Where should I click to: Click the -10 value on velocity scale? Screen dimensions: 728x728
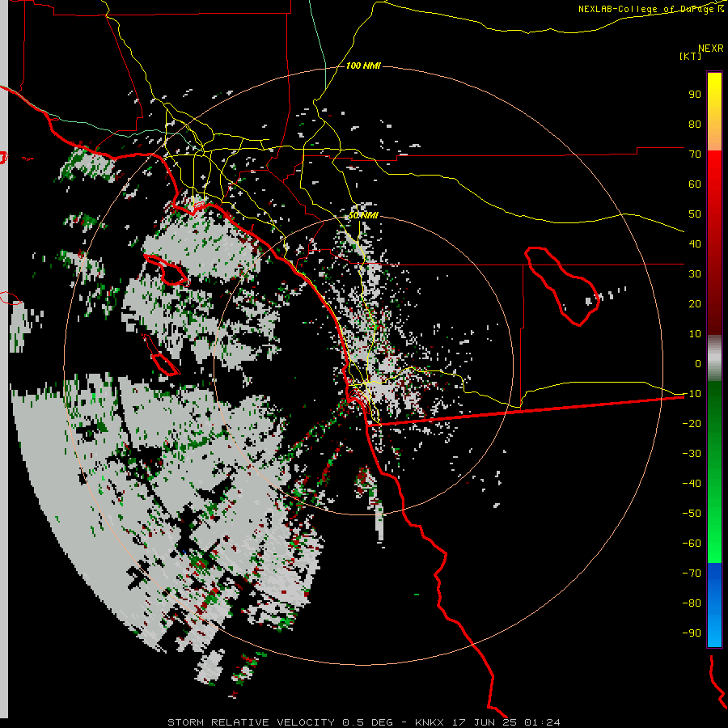point(692,394)
